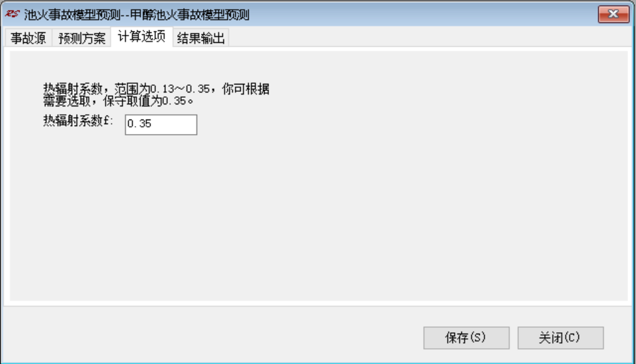Click the description line mentioning 范围为0.13~0.35

[156, 89]
